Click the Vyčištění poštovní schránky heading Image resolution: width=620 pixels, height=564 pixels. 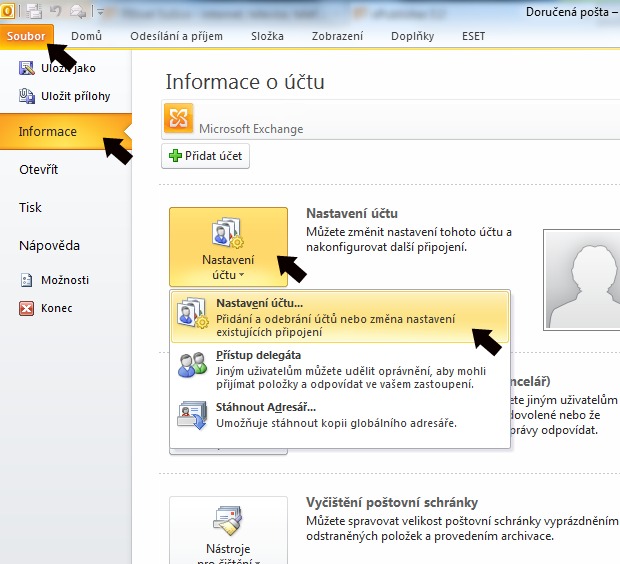[392, 502]
